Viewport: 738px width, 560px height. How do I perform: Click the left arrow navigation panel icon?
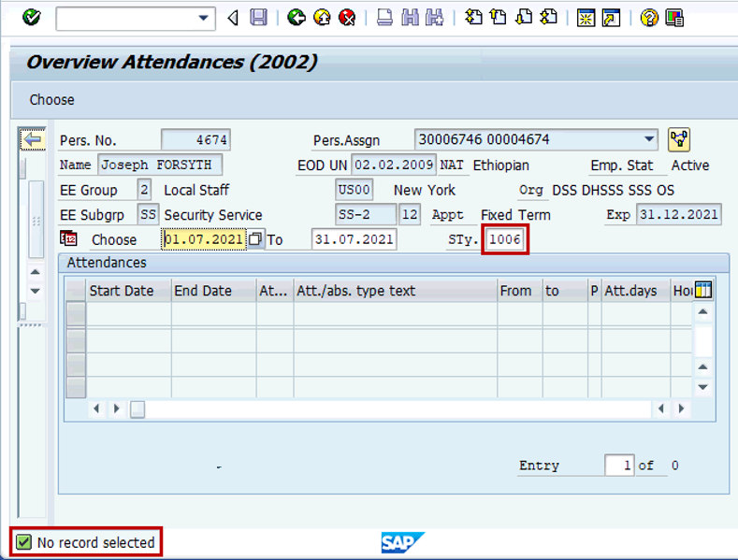[33, 139]
